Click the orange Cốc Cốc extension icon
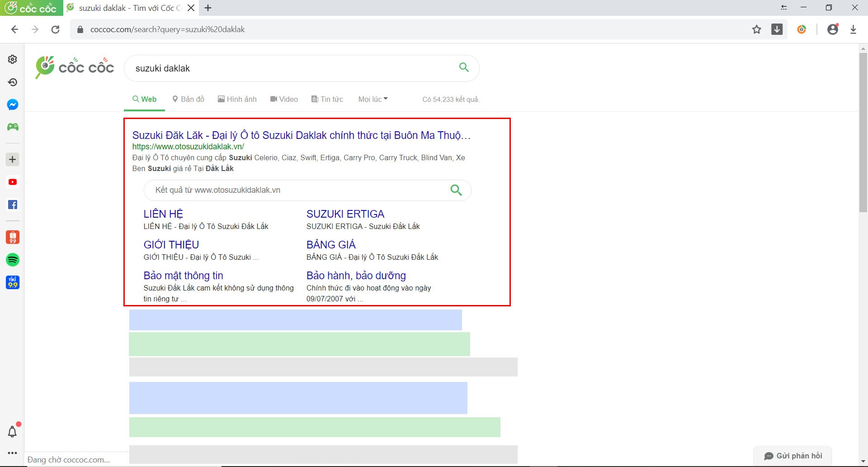The height and width of the screenshot is (467, 868). pyautogui.click(x=802, y=29)
